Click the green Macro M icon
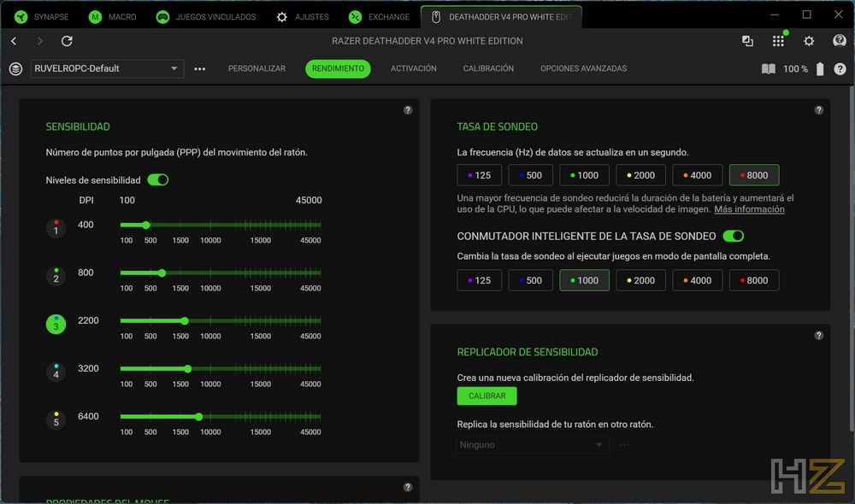 click(x=95, y=17)
